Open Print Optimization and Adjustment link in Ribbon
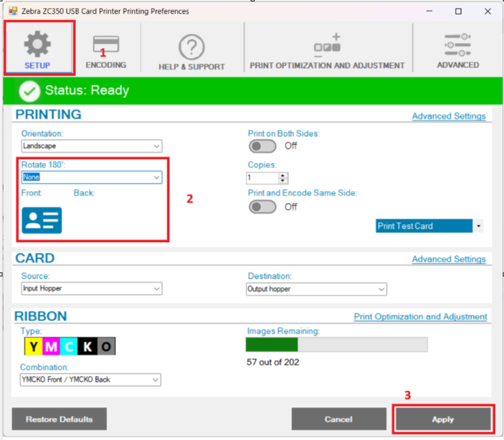The height and width of the screenshot is (440, 504). pyautogui.click(x=420, y=317)
